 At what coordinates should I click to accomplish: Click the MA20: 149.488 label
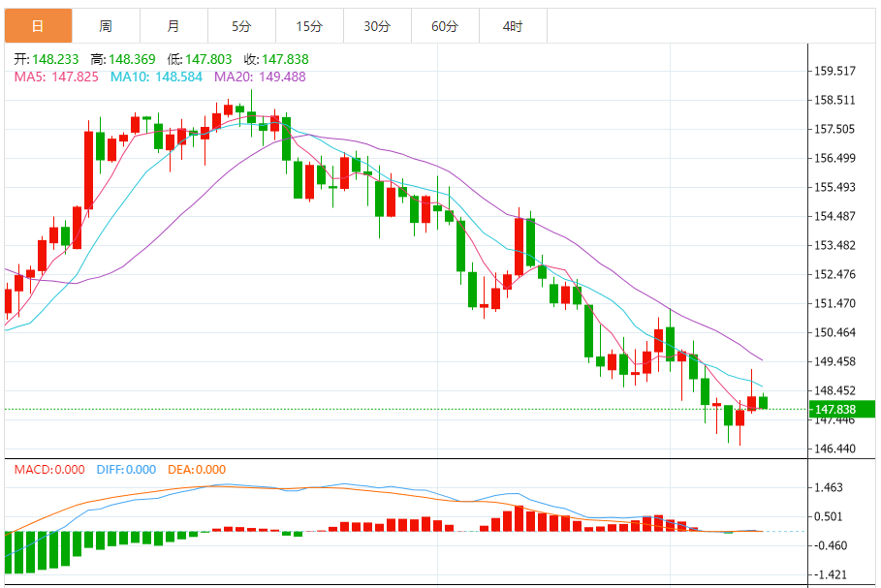pos(260,77)
